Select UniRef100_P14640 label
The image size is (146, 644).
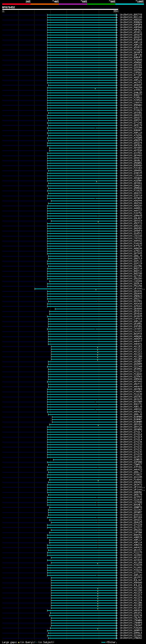pyautogui.click(x=131, y=374)
